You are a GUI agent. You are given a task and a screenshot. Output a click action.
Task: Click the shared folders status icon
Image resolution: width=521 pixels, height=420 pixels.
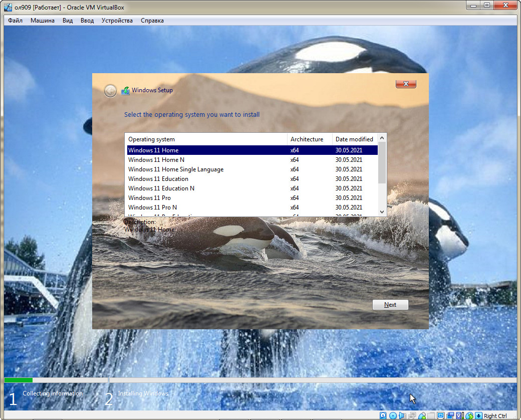coord(431,415)
